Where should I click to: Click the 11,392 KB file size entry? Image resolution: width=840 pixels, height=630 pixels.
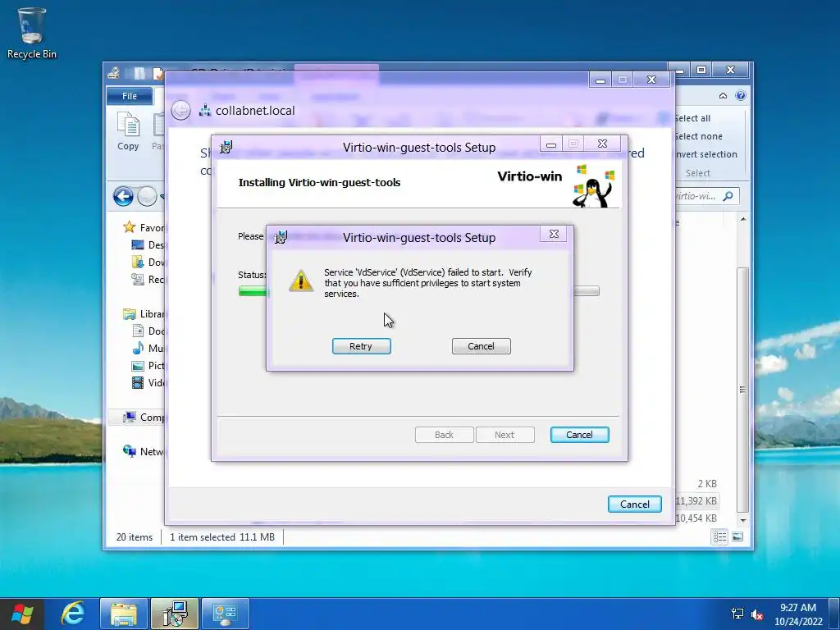tap(696, 501)
